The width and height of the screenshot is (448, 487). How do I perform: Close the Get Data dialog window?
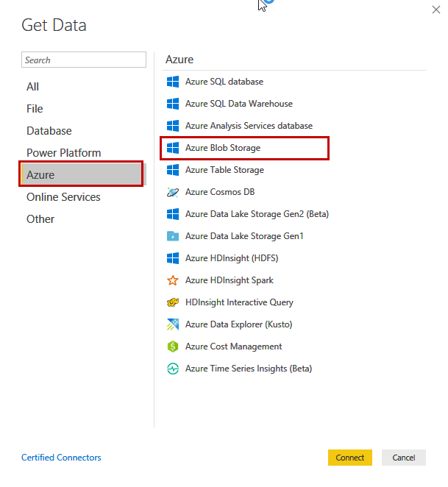coord(435,9)
